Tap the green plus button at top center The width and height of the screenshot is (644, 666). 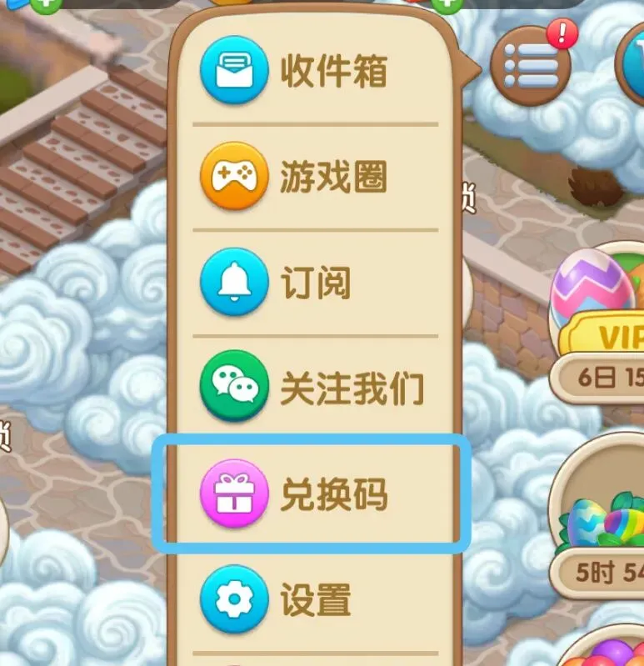[x=447, y=5]
